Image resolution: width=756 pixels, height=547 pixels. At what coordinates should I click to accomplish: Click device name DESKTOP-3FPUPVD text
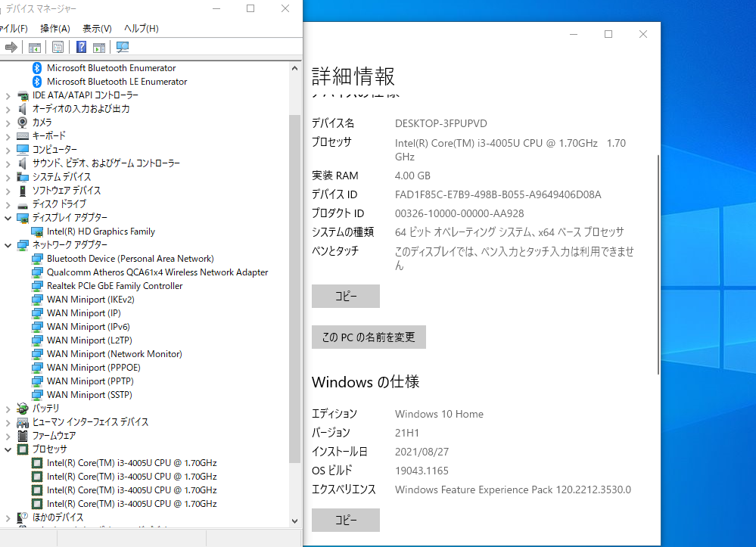440,123
